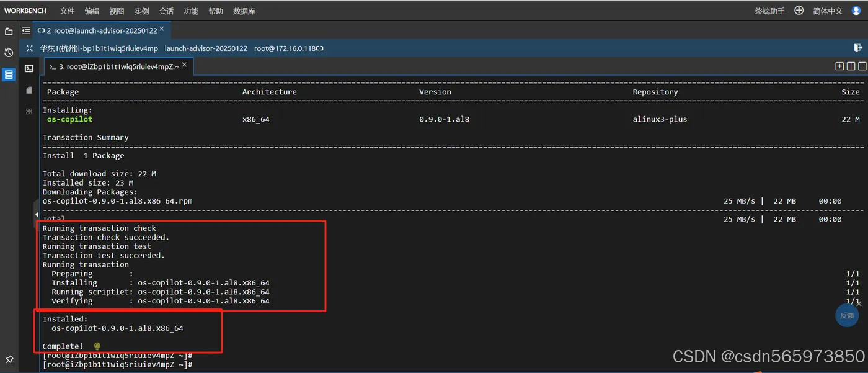The height and width of the screenshot is (373, 868).
Task: Click the Install 1 Package line
Action: (83, 156)
